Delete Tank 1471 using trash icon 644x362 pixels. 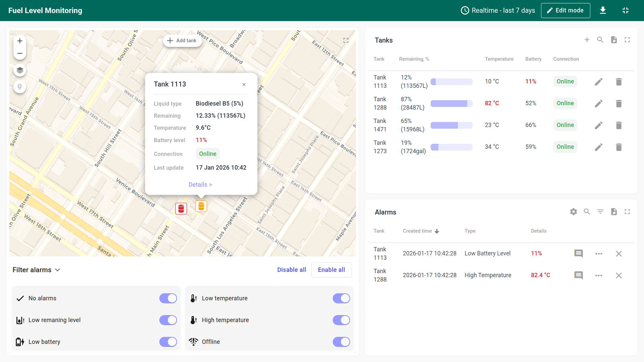tap(619, 125)
